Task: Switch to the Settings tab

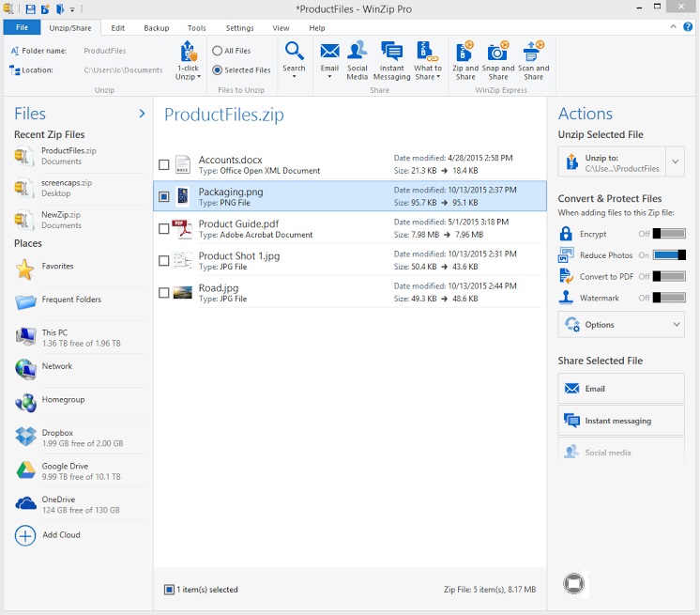Action: tap(239, 27)
